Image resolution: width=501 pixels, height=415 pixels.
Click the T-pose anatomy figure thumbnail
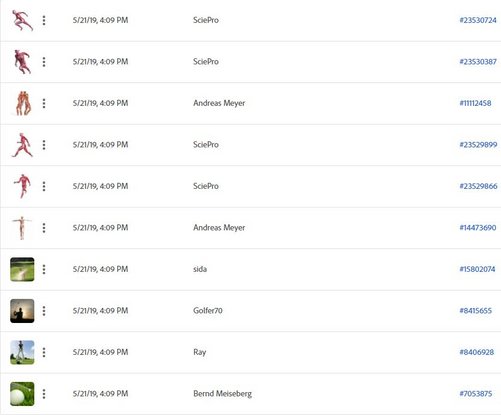22,228
